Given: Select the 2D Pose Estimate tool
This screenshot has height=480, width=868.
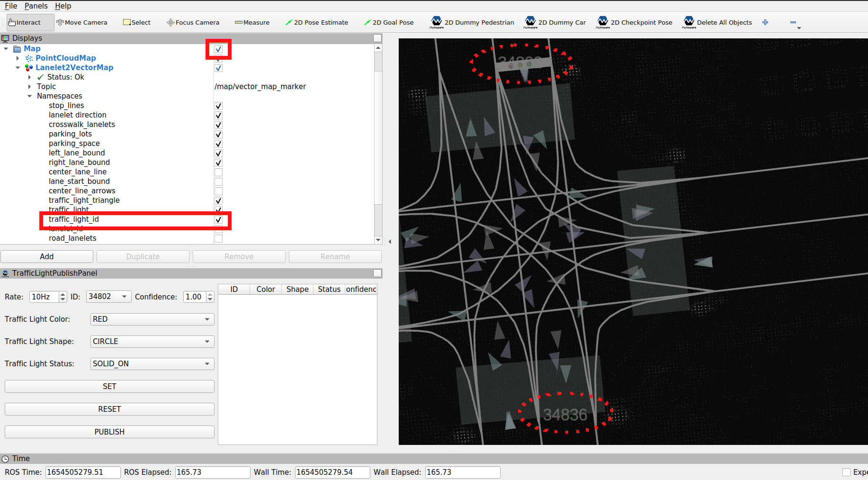Looking at the screenshot, I should (316, 22).
